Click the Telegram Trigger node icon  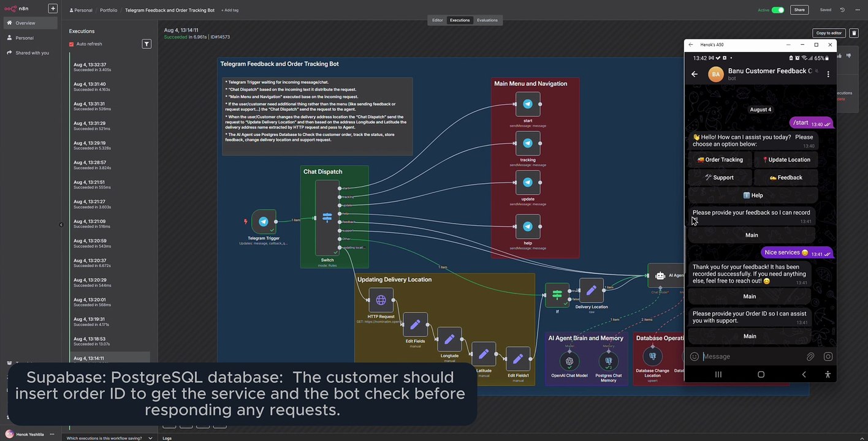[x=264, y=222]
